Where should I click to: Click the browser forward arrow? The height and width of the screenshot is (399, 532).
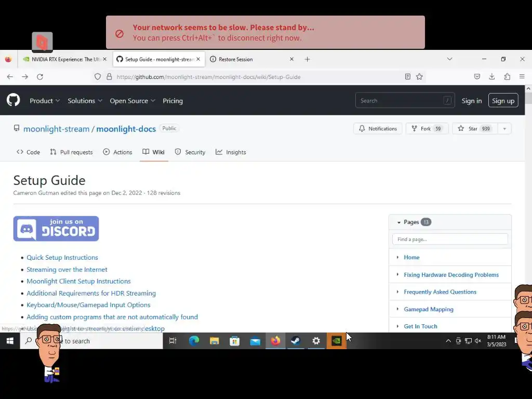(x=25, y=77)
